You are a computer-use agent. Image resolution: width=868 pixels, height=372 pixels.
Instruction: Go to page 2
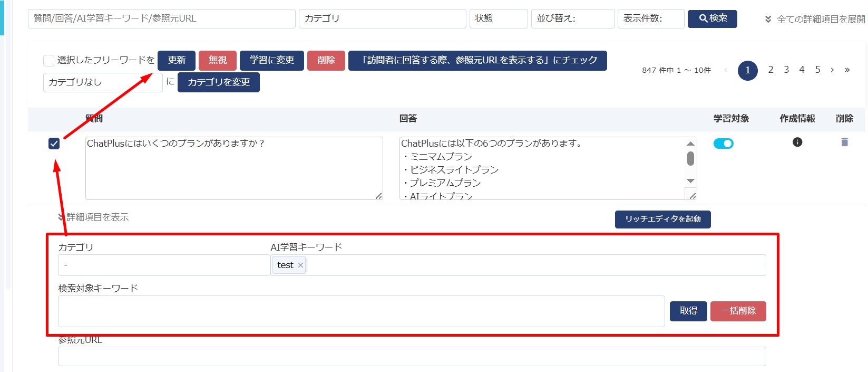771,70
